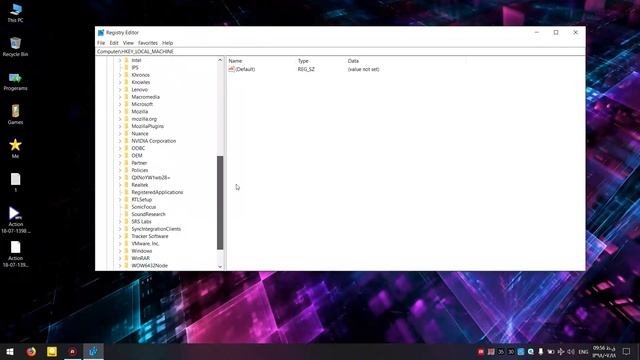Click the tree scrollbar up arrow
The width and height of the screenshot is (640, 360).
point(220,60)
